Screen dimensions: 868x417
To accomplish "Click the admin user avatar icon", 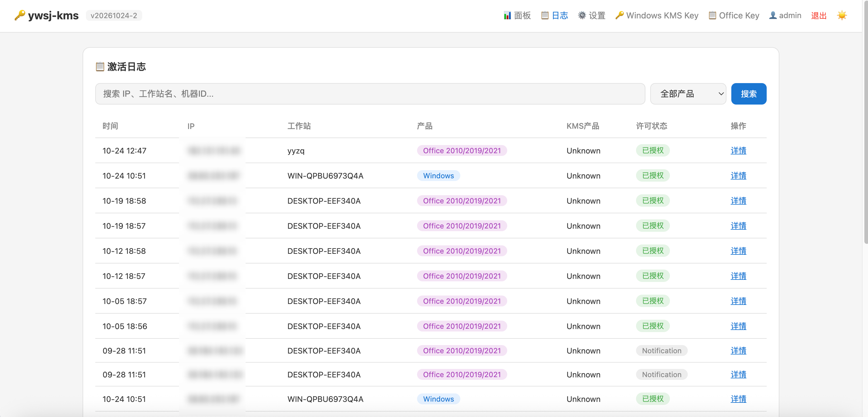I will coord(773,15).
